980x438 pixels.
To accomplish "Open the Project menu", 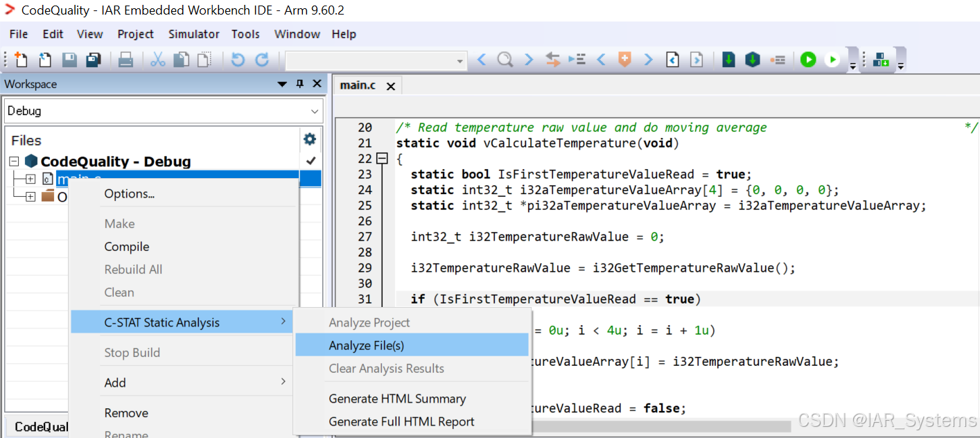I will point(136,34).
